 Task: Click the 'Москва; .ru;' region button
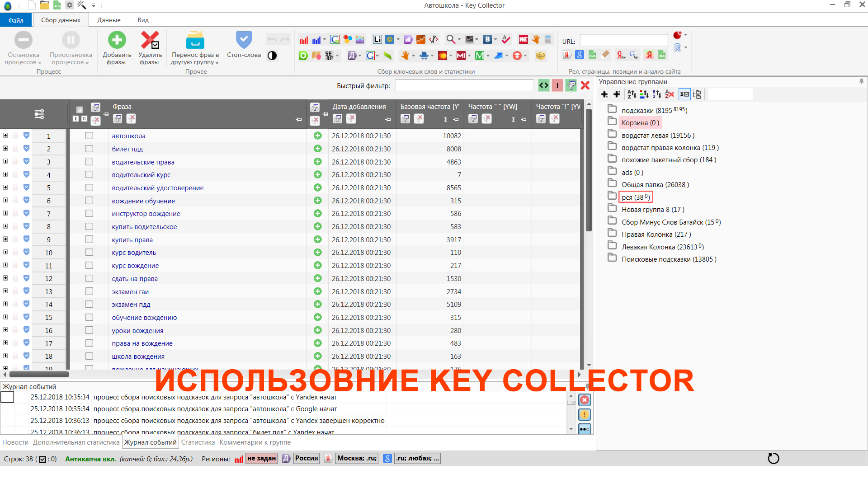pos(357,459)
